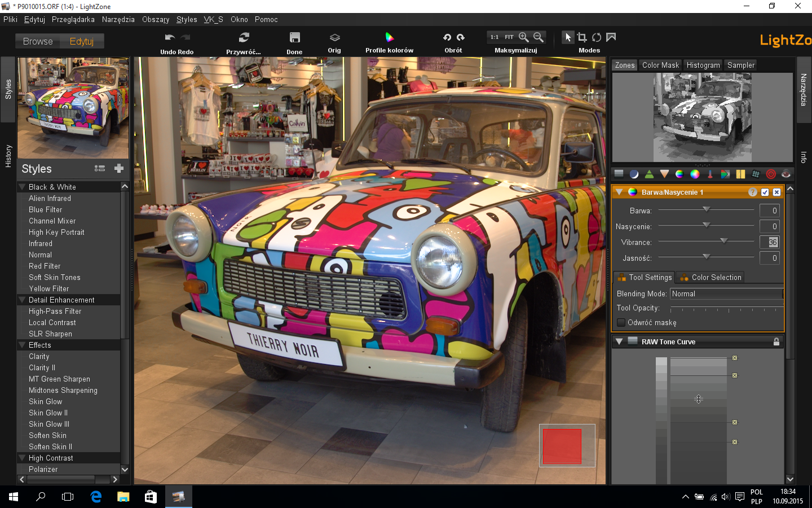Select the Crop tool
The height and width of the screenshot is (508, 812).
(x=582, y=37)
